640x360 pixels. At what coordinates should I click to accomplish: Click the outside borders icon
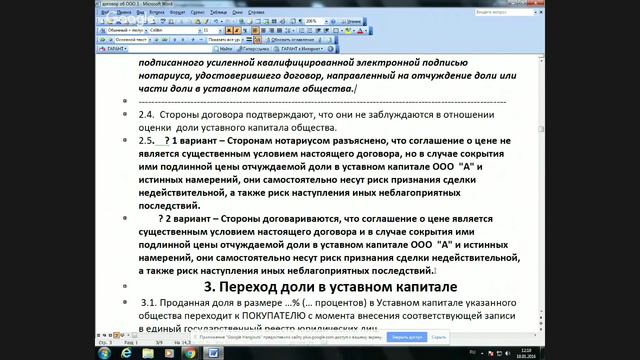point(336,30)
